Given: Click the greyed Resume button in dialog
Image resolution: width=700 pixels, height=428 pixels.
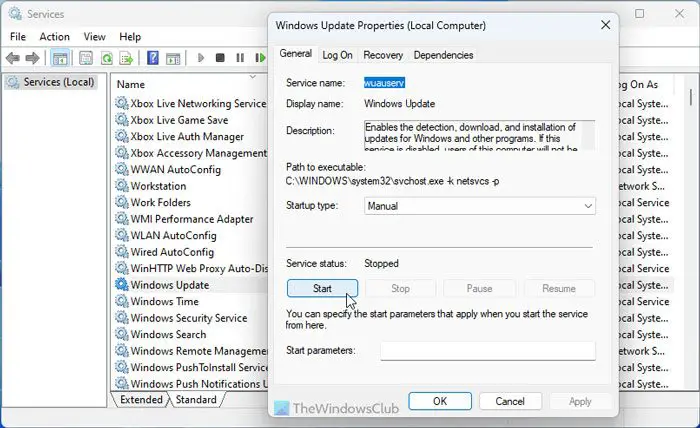Looking at the screenshot, I should click(559, 288).
